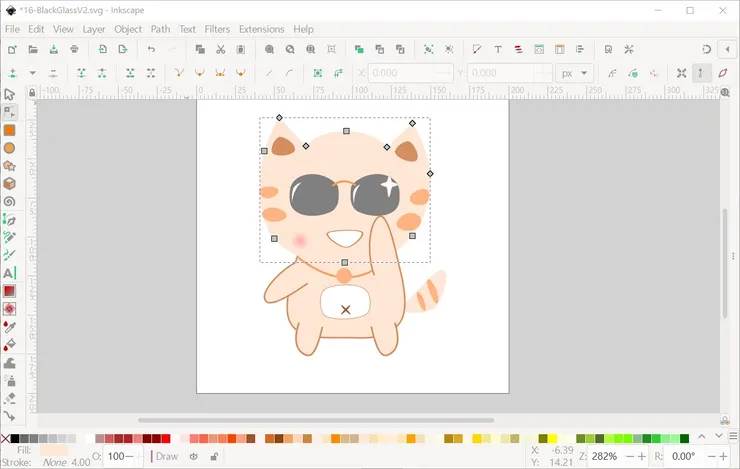Select the Ellipse tool

pos(9,148)
